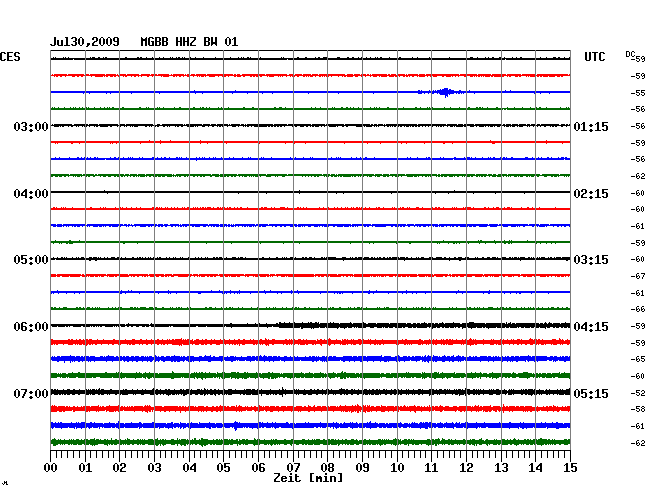Click the date label Jul30,2009
Viewport: 650px width, 494px height.
(x=85, y=42)
